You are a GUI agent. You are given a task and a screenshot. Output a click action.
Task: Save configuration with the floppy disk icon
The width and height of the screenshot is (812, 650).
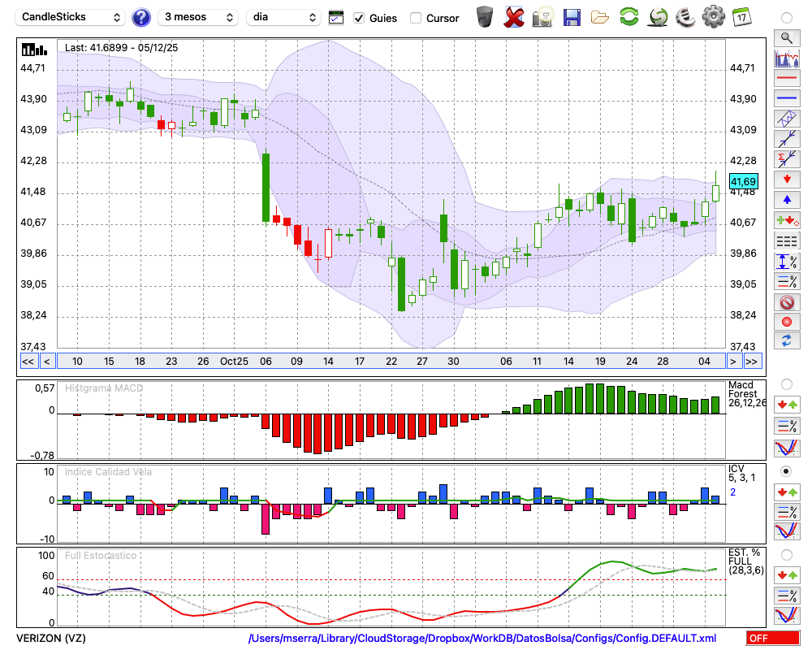pyautogui.click(x=572, y=16)
